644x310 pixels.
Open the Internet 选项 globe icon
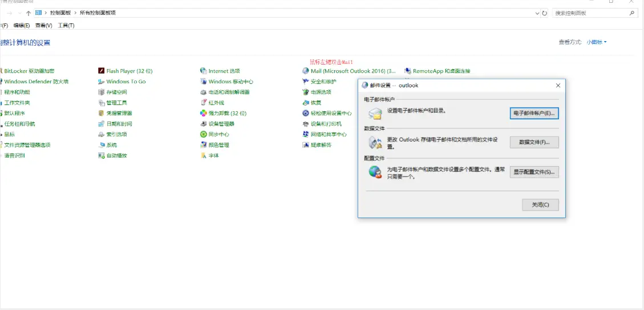click(203, 71)
